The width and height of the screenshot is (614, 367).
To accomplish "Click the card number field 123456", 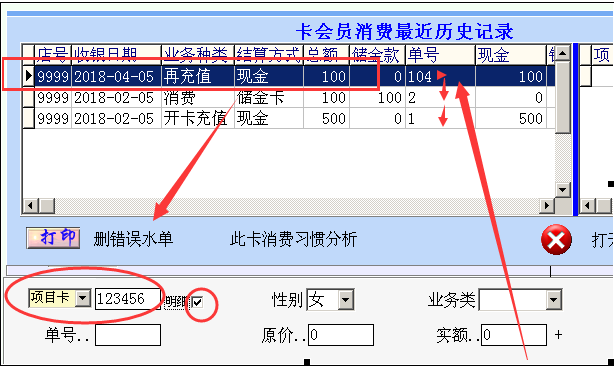I will pos(128,299).
